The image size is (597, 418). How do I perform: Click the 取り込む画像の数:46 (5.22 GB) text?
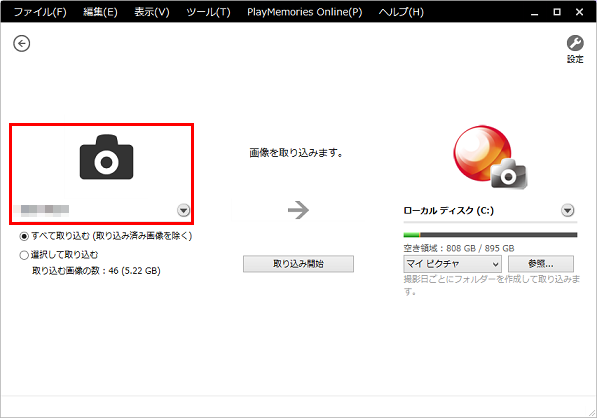coord(96,271)
